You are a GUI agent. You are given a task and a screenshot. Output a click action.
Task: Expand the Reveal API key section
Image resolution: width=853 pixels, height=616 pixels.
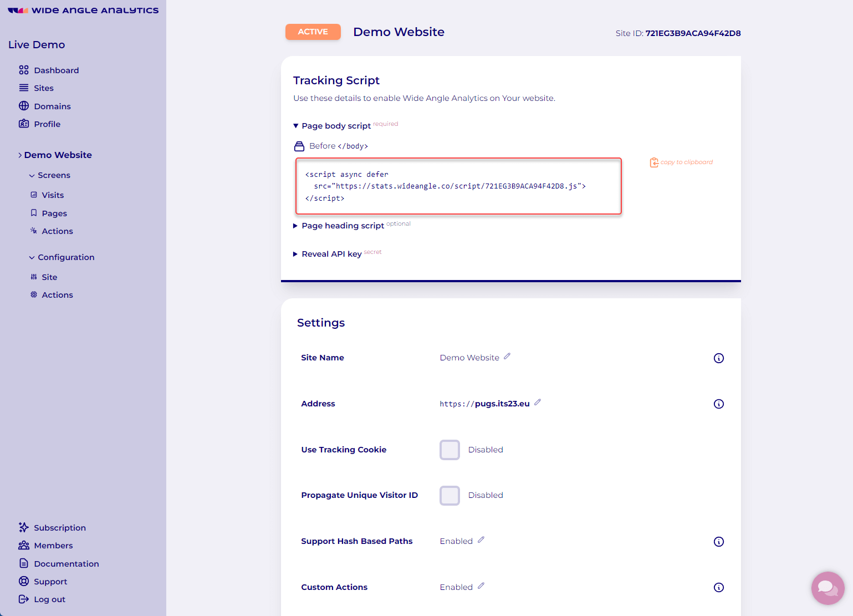click(328, 254)
